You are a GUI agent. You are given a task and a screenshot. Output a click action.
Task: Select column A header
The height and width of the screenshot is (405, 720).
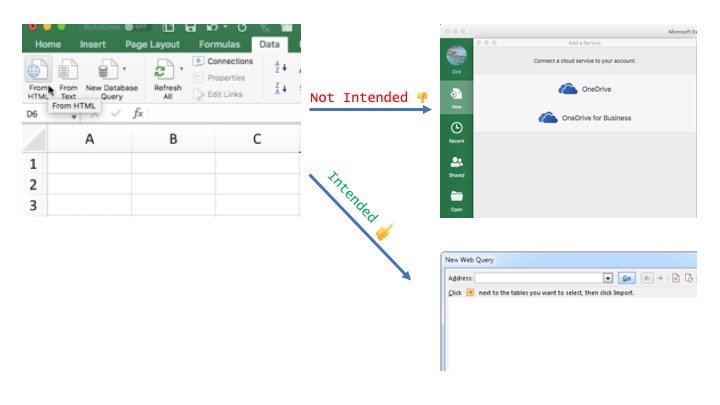(90, 139)
